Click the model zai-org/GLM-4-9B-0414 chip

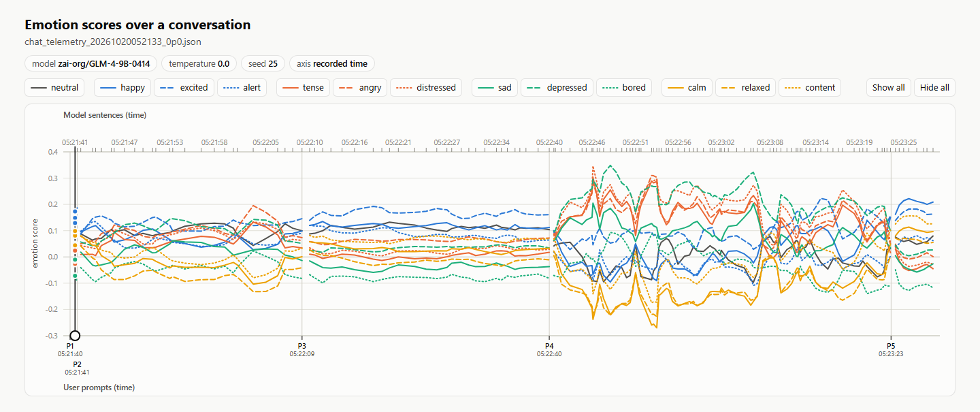pos(91,64)
